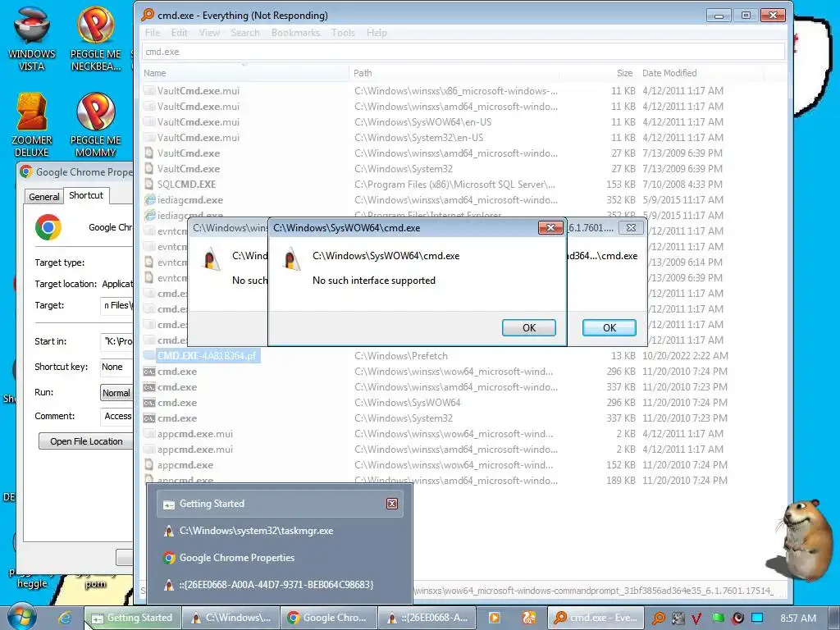Click the Everything search box containing cmd.exe
Viewport: 840px width, 630px height.
(463, 52)
